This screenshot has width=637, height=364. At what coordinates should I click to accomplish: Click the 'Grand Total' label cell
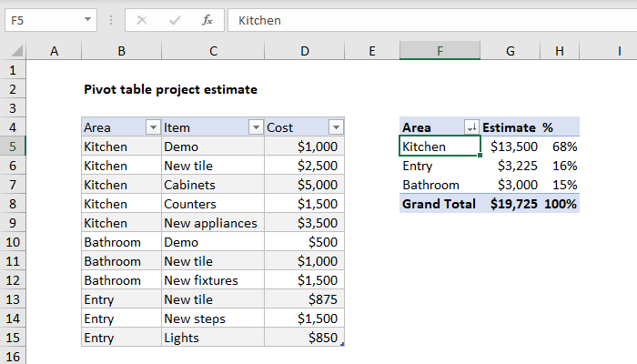tap(440, 204)
